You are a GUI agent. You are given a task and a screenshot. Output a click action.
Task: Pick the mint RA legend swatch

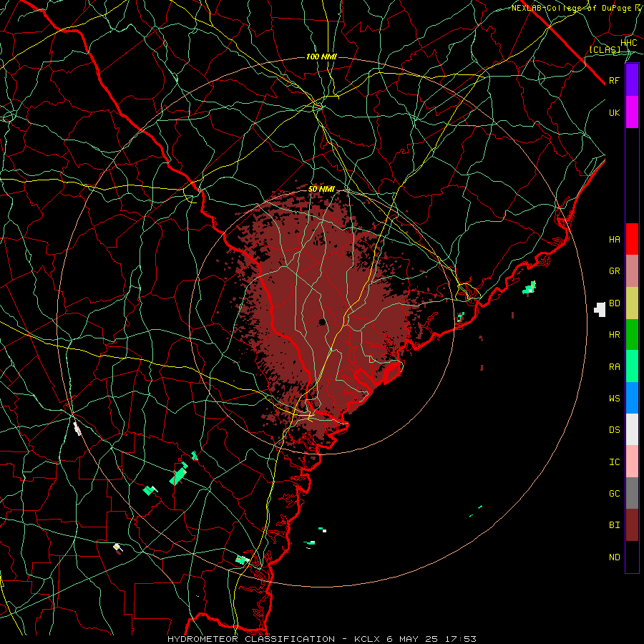(632, 366)
